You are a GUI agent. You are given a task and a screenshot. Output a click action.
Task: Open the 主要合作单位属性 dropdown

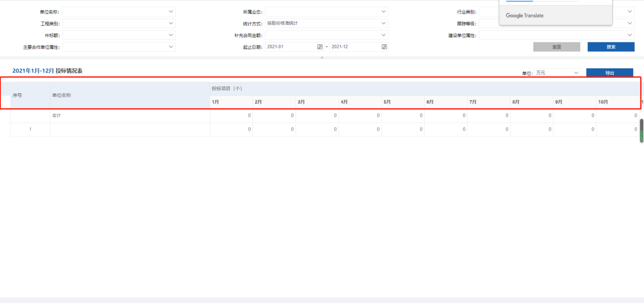119,47
